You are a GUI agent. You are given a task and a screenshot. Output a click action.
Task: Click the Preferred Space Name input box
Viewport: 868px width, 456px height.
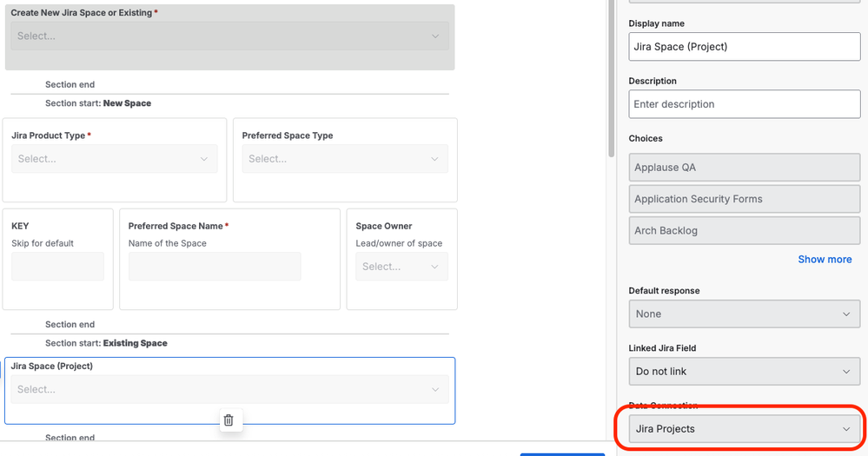[x=215, y=266]
